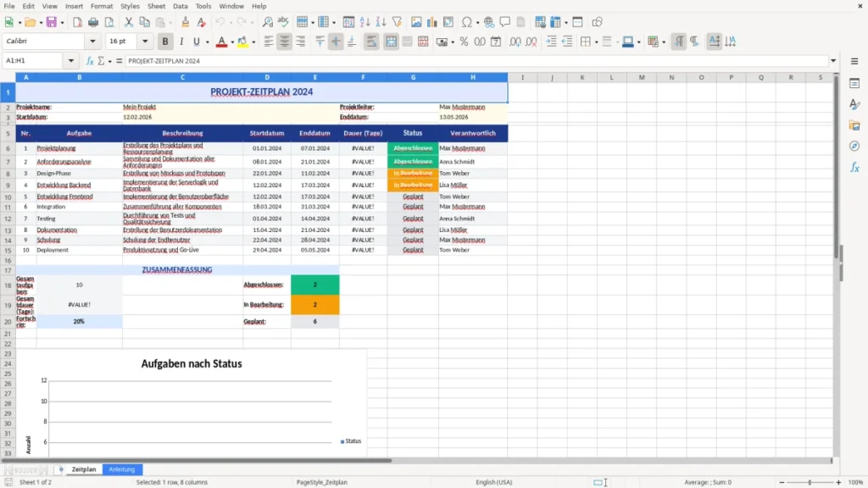
Task: Insert an image via toolbar icon
Action: pos(416,22)
